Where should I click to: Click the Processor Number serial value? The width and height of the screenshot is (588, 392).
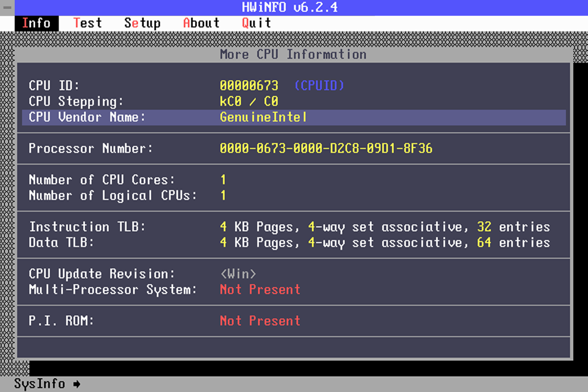coord(326,148)
